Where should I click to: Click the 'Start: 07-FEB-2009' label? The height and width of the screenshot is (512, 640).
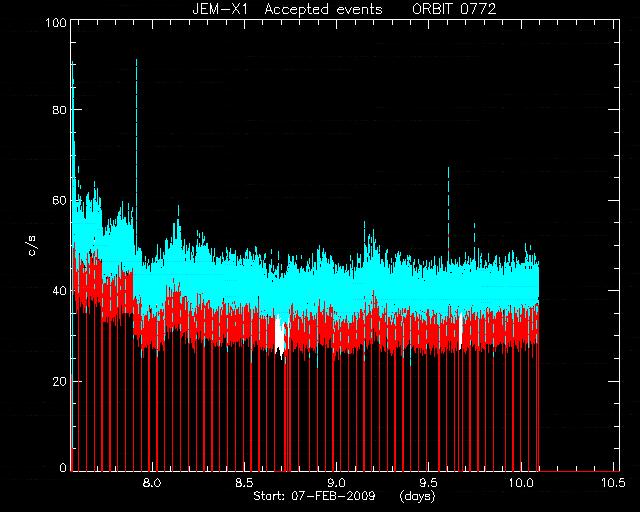[314, 496]
